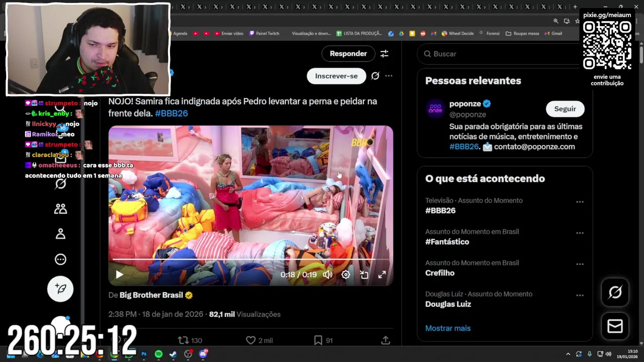This screenshot has height=362, width=644.
Task: Play the Big Brother Brasil video
Action: pyautogui.click(x=119, y=275)
